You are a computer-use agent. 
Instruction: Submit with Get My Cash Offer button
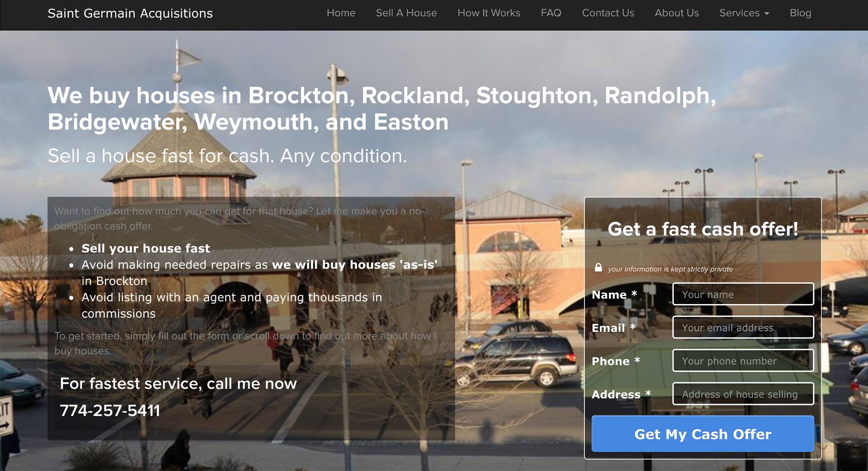[x=703, y=434]
